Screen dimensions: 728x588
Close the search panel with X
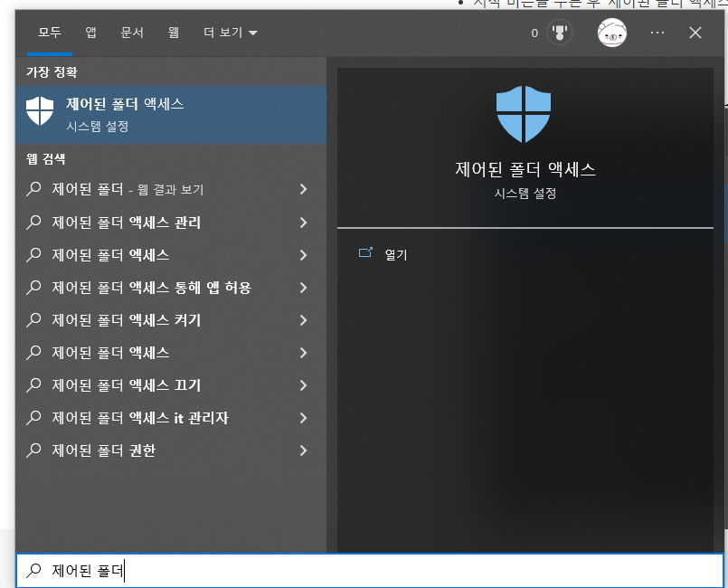695,33
